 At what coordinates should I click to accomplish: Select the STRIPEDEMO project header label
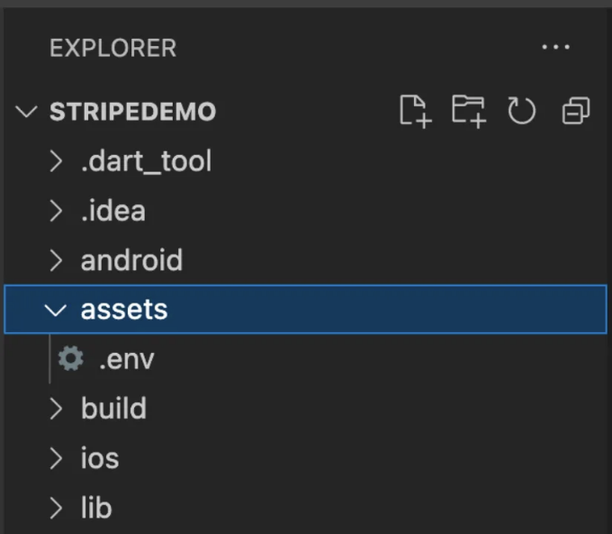133,112
